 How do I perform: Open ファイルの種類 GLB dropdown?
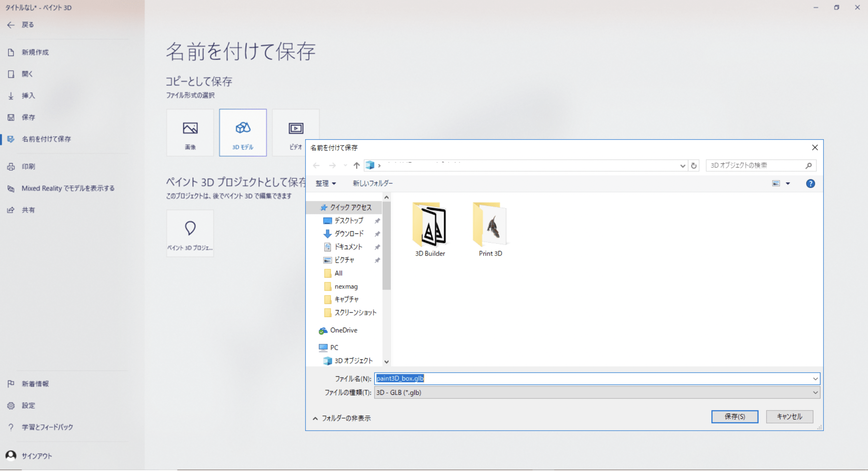(x=597, y=392)
